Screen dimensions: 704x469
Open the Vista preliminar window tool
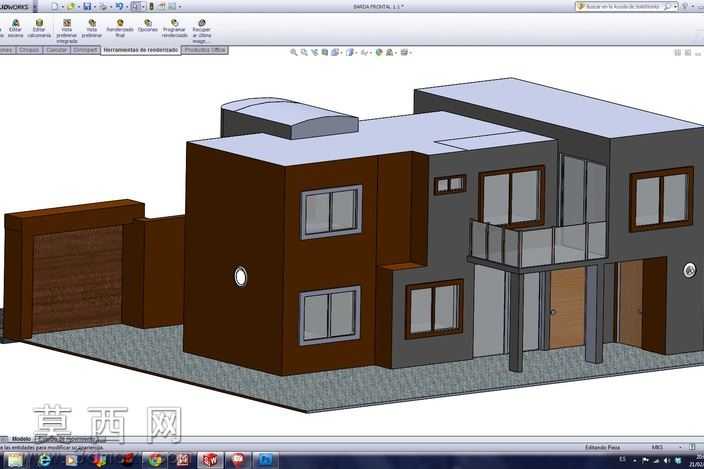click(92, 29)
